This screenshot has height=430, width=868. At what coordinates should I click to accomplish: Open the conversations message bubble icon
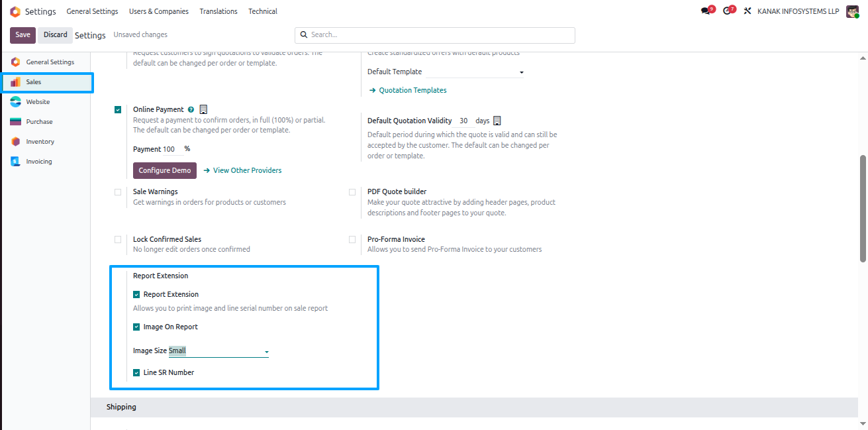point(706,11)
